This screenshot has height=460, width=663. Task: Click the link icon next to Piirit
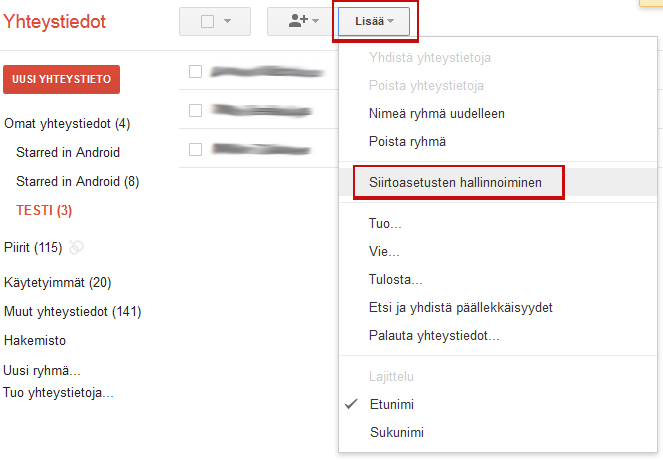point(76,247)
